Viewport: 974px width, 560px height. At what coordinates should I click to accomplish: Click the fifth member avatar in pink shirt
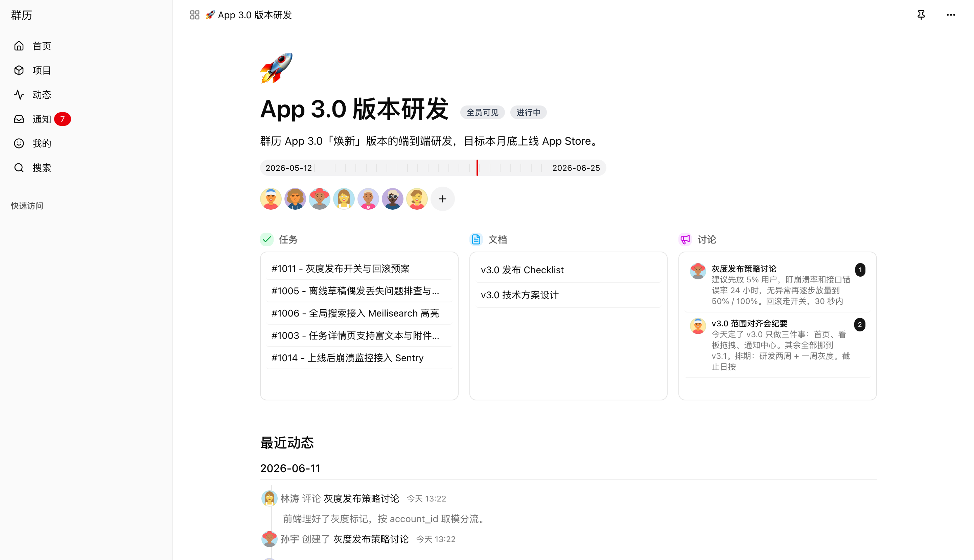tap(368, 199)
